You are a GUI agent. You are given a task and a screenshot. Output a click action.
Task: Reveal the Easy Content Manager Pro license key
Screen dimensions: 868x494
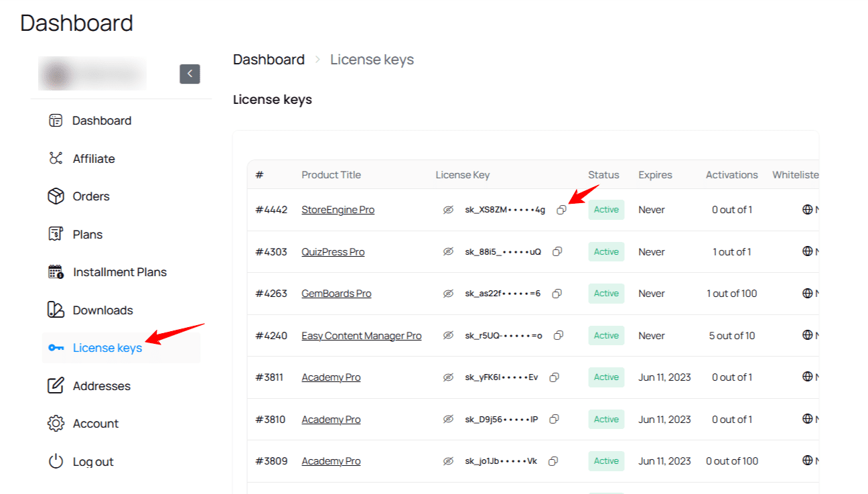[448, 336]
